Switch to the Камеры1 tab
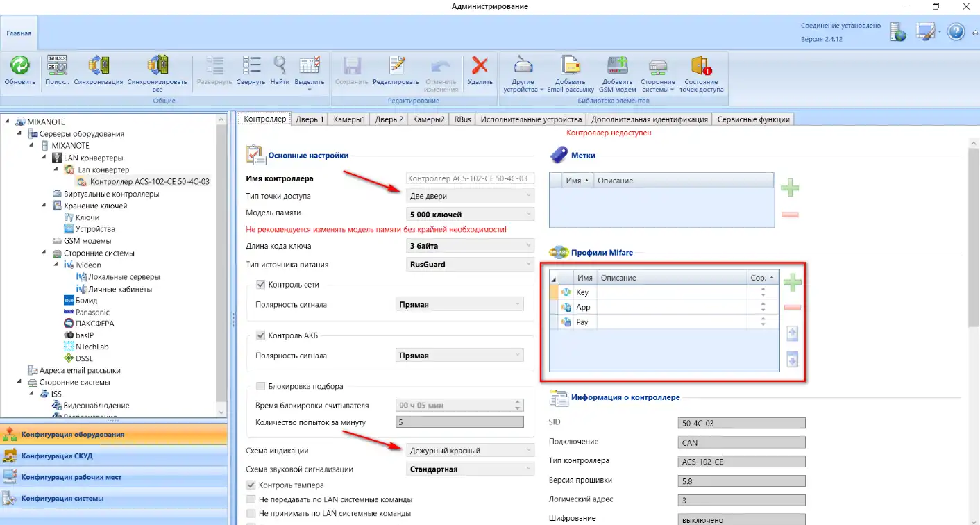Screen dimensions: 980x525 (349, 119)
